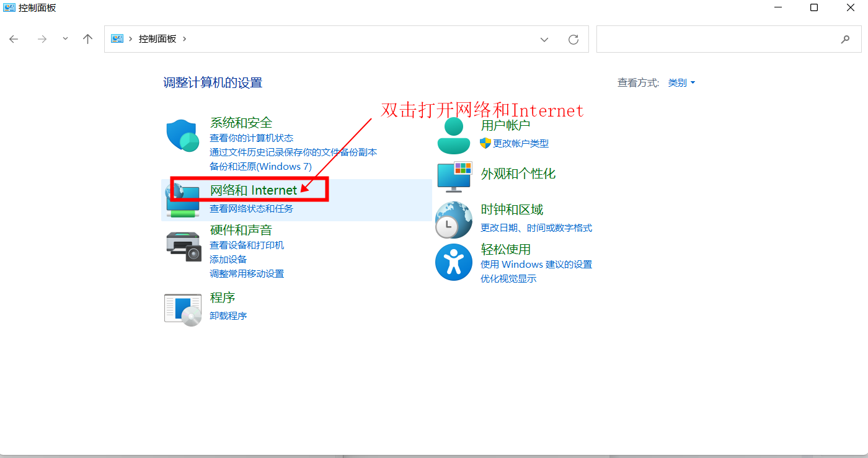The height and width of the screenshot is (458, 868).
Task: Expand the address bar history dropdown chevron
Action: pyautogui.click(x=544, y=39)
